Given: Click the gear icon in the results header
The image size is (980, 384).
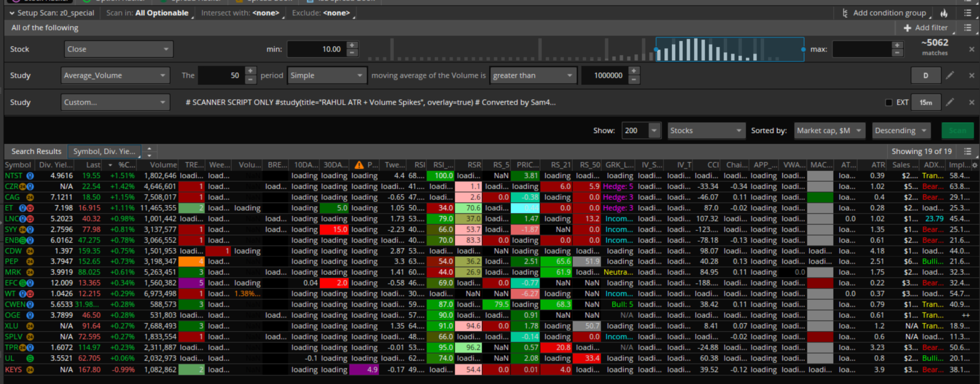Looking at the screenshot, I should [x=974, y=165].
